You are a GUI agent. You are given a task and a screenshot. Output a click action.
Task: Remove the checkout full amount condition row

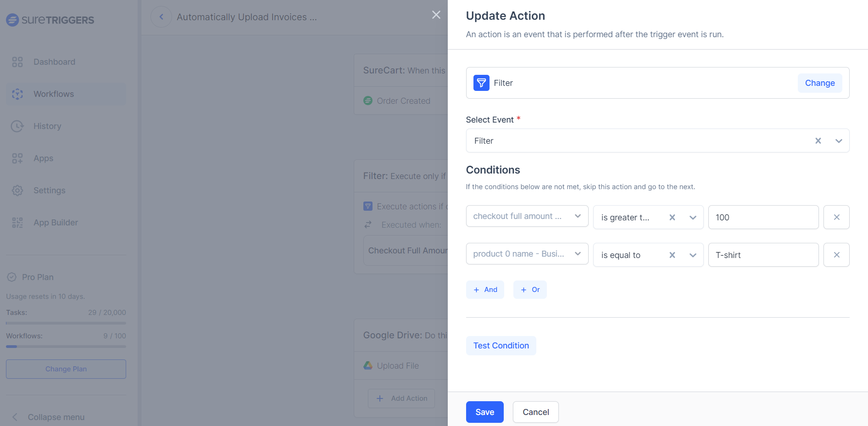click(836, 217)
